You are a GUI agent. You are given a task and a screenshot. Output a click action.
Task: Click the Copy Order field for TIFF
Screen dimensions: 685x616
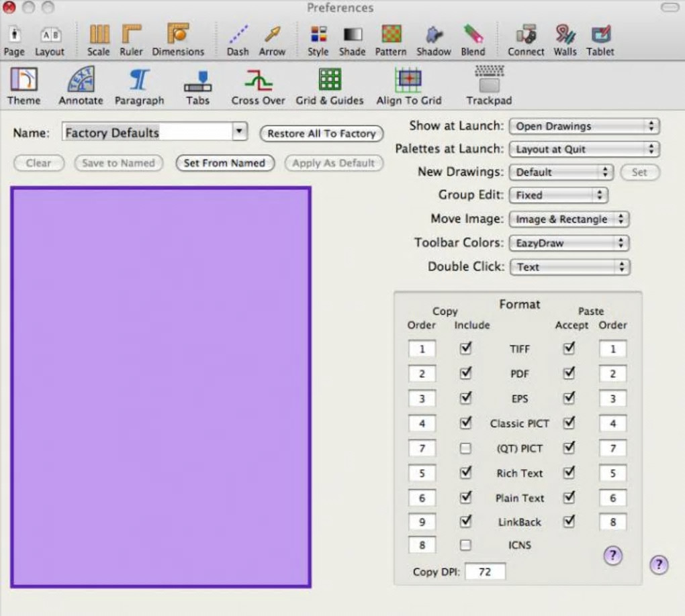pyautogui.click(x=422, y=349)
